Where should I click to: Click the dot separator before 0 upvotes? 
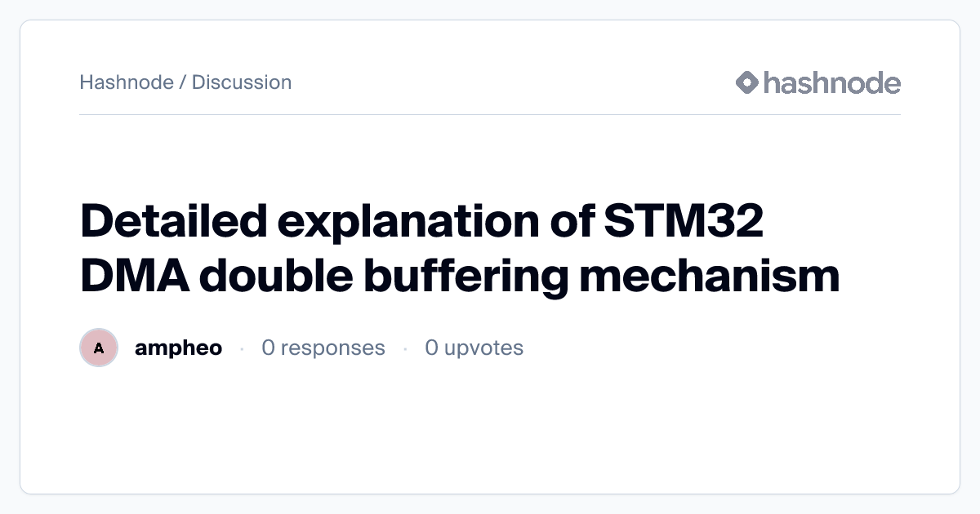click(x=405, y=349)
